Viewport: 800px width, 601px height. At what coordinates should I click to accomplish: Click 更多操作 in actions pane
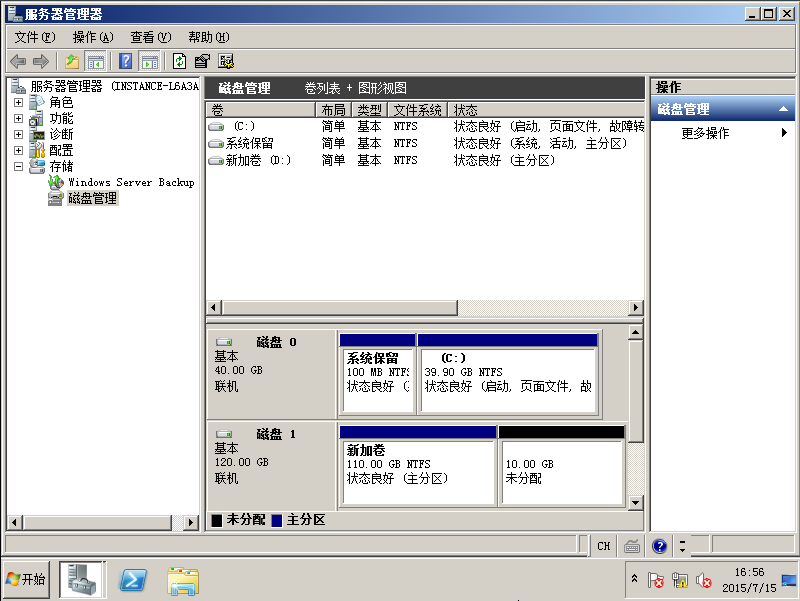pyautogui.click(x=705, y=133)
